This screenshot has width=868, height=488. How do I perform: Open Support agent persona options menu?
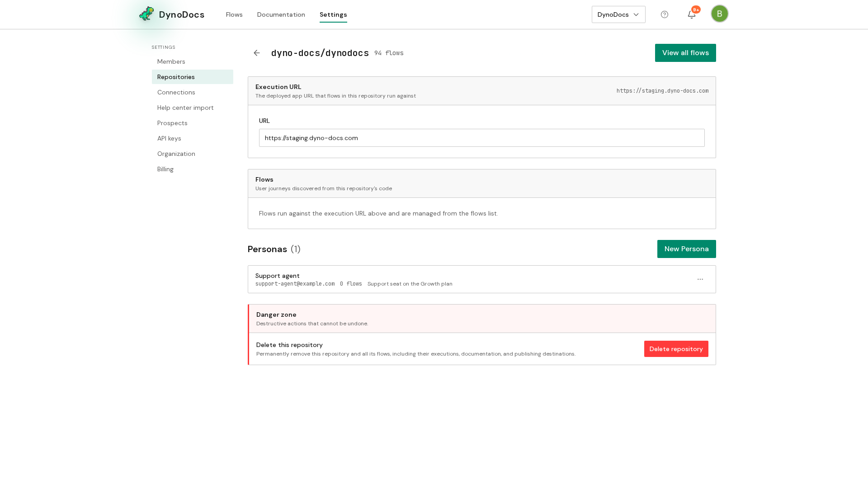point(700,279)
